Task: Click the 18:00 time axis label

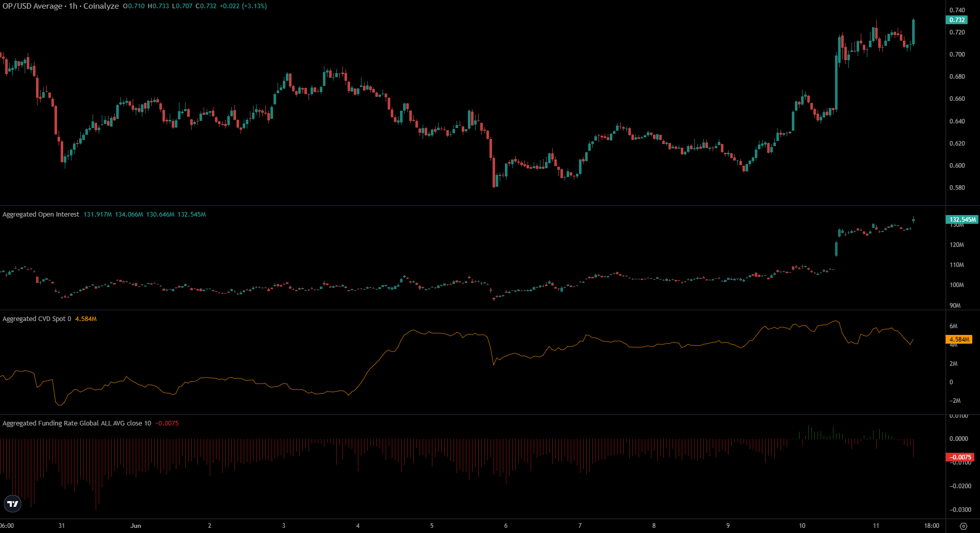Action: 931,526
